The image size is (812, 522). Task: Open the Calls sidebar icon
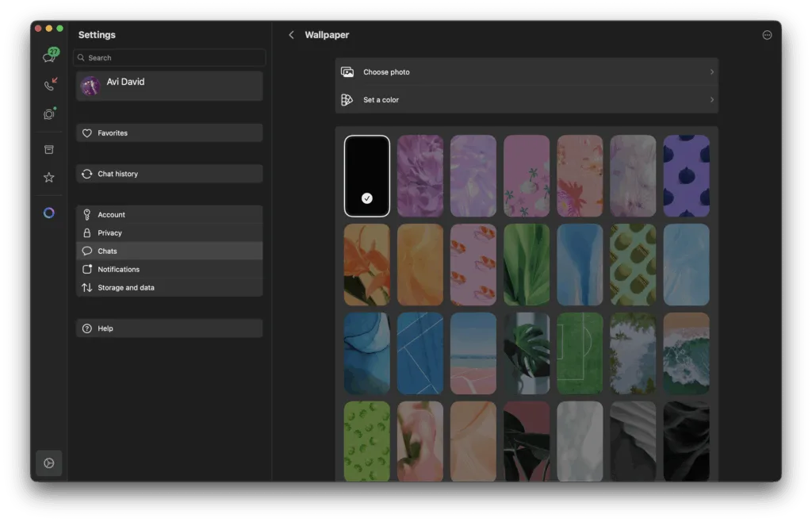click(50, 84)
